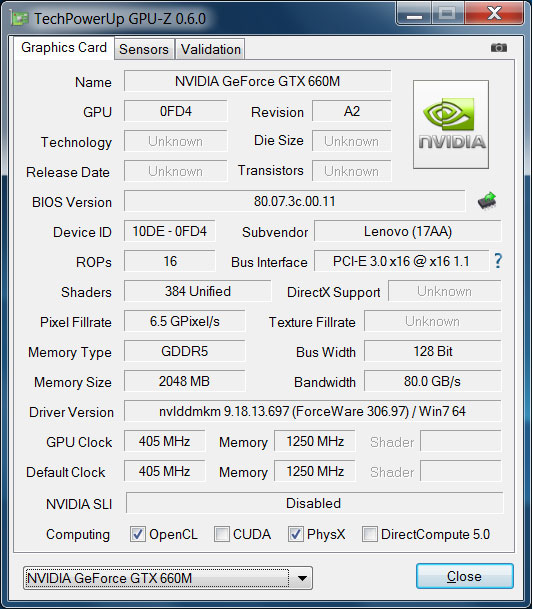The width and height of the screenshot is (533, 610).
Task: Toggle the OpenCL checkbox
Action: [138, 534]
